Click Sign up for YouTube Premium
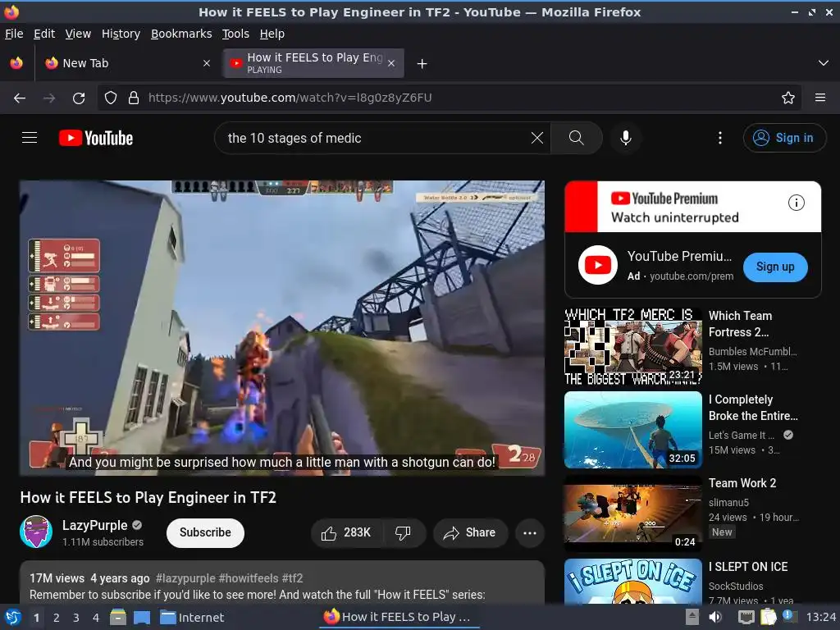The height and width of the screenshot is (630, 840). coord(774,267)
